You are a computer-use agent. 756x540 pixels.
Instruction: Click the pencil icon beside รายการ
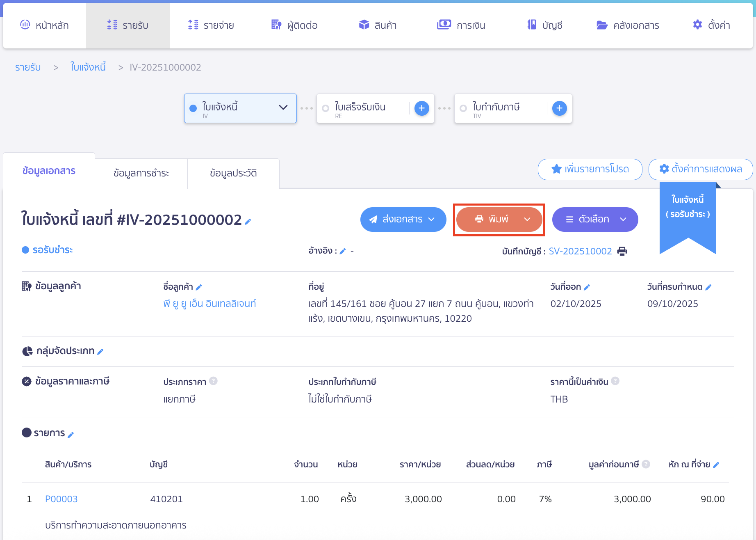71,435
